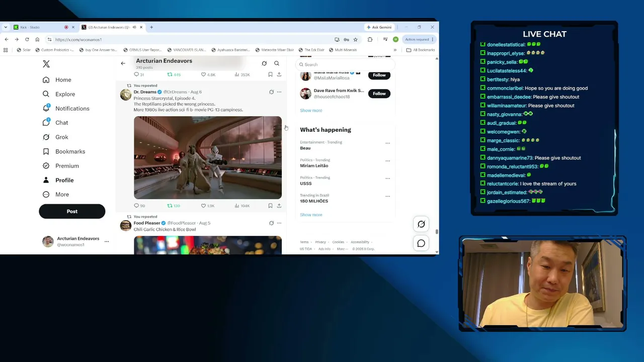Open the All Bookmarks folder
Image resolution: width=644 pixels, height=362 pixels.
(x=421, y=50)
